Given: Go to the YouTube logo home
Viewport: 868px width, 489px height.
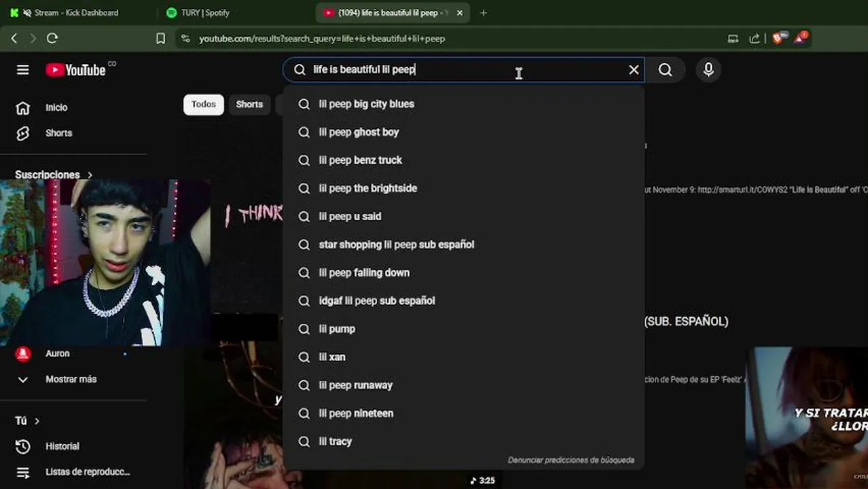Looking at the screenshot, I should click(x=76, y=70).
